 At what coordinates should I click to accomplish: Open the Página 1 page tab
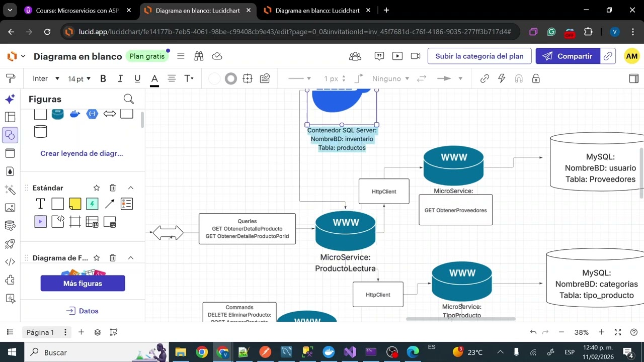[40, 332]
